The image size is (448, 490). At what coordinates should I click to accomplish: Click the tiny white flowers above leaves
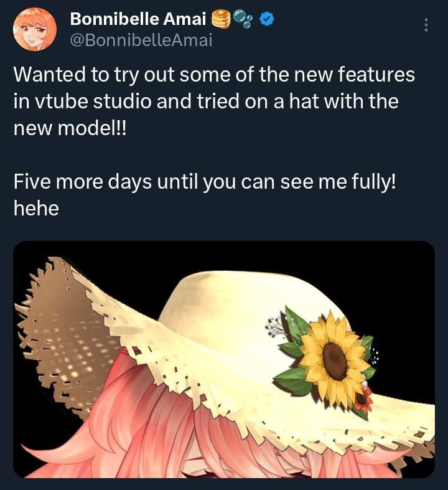click(x=275, y=326)
